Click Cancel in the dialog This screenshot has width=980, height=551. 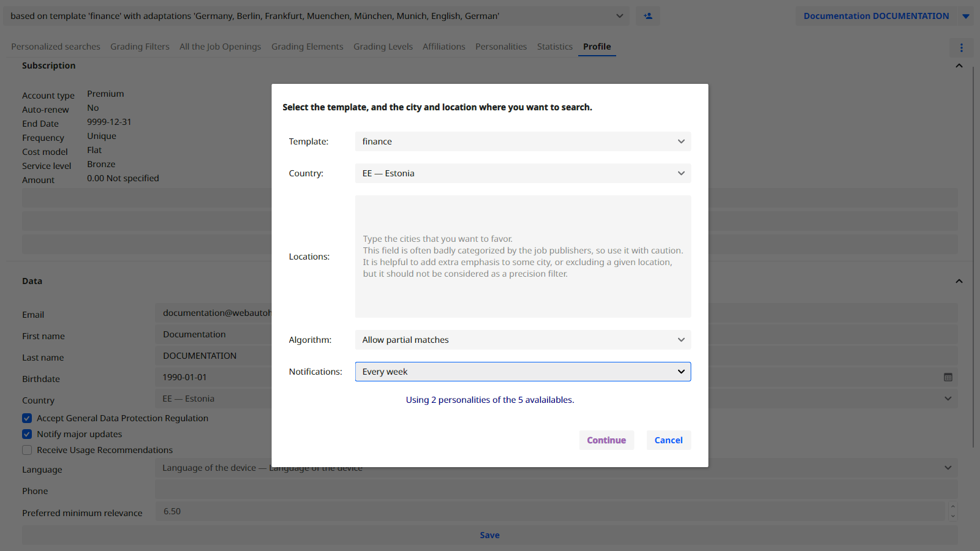[x=668, y=440]
